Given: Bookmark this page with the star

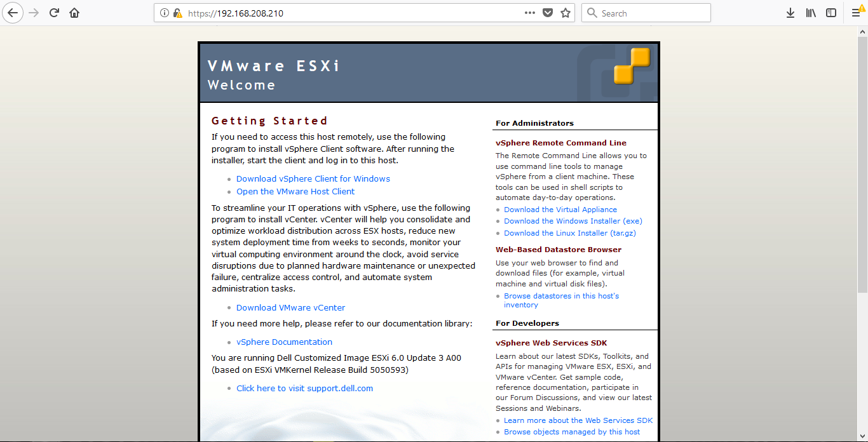Looking at the screenshot, I should [565, 13].
